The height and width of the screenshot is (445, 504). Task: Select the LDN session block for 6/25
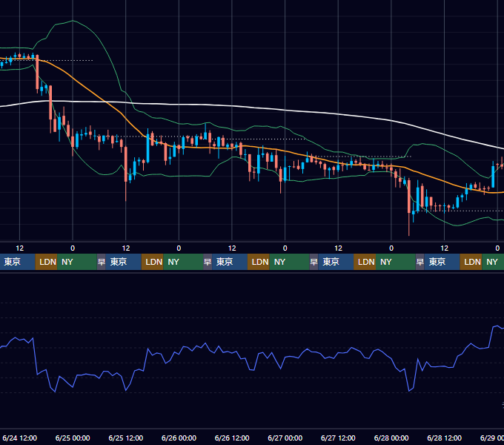pyautogui.click(x=153, y=262)
